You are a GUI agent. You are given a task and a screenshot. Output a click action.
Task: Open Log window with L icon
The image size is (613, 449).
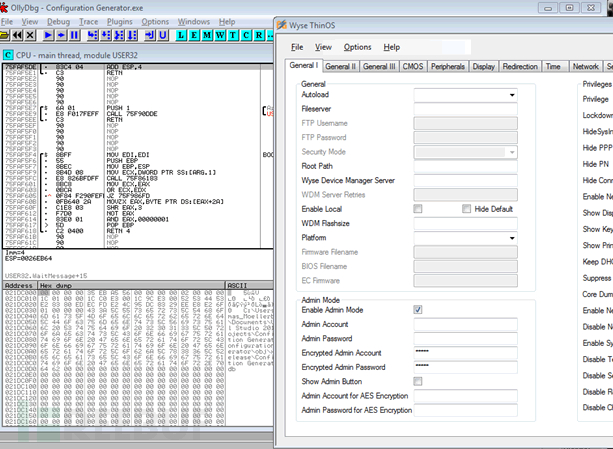[x=181, y=35]
